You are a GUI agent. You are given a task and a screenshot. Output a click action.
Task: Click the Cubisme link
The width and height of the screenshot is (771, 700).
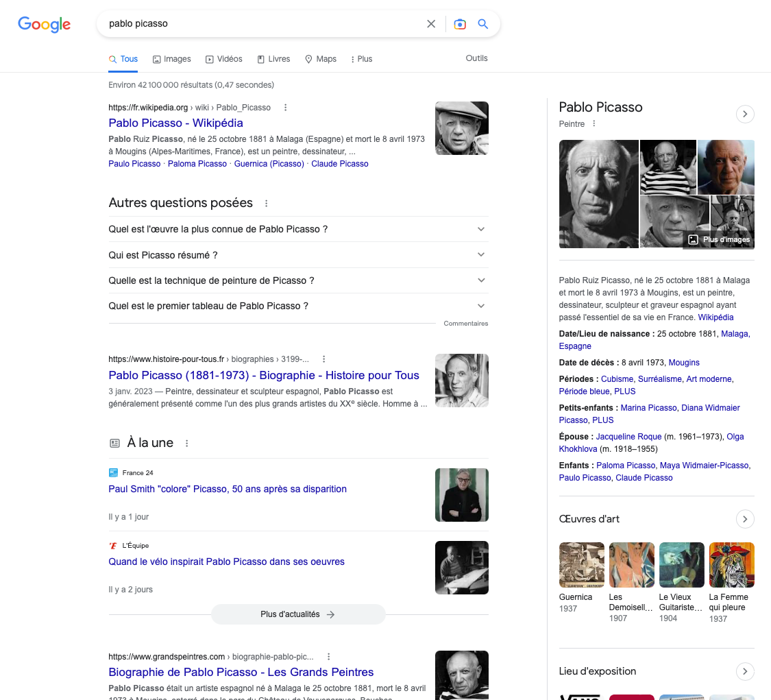[617, 379]
